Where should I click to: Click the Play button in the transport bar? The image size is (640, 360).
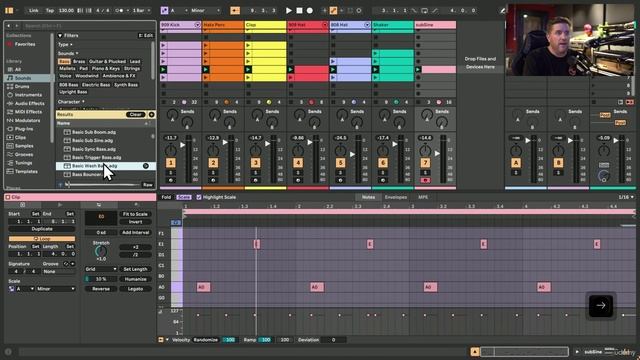pos(289,11)
